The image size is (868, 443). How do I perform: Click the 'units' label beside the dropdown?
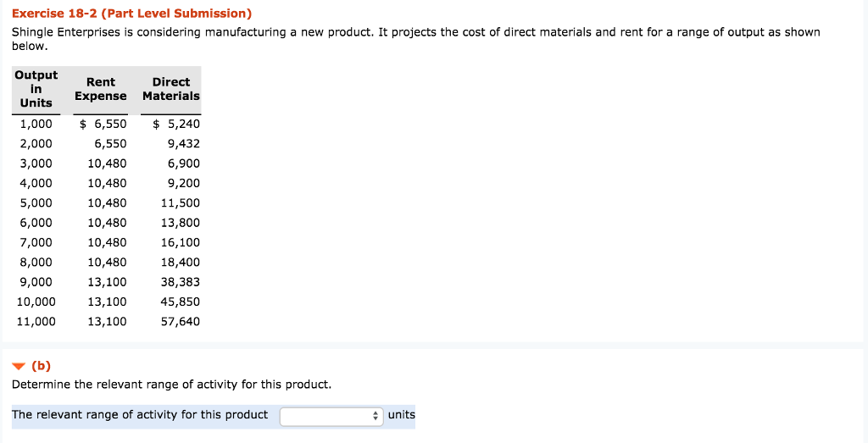tap(402, 415)
